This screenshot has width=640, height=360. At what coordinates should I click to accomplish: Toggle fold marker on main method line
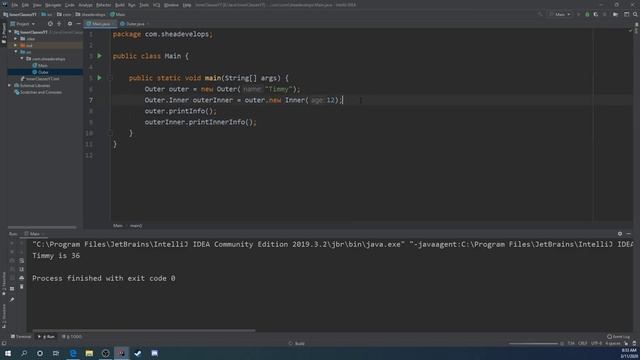[110, 78]
